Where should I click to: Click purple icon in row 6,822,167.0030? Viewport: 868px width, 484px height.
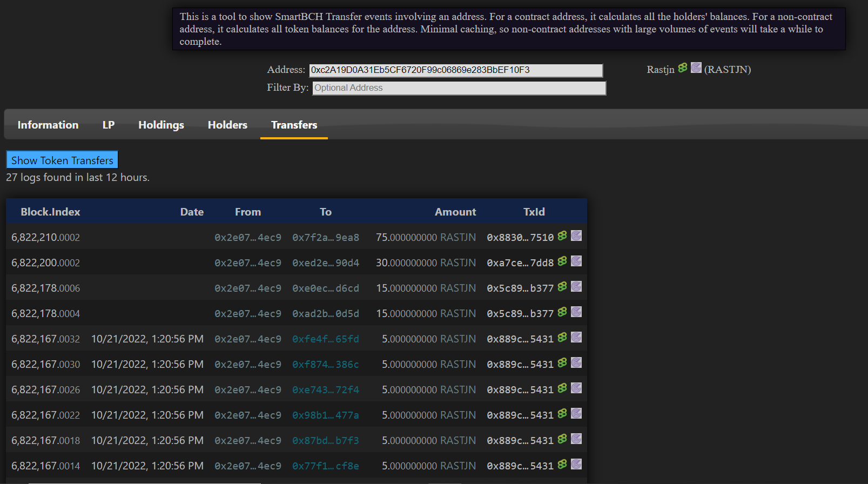(576, 362)
